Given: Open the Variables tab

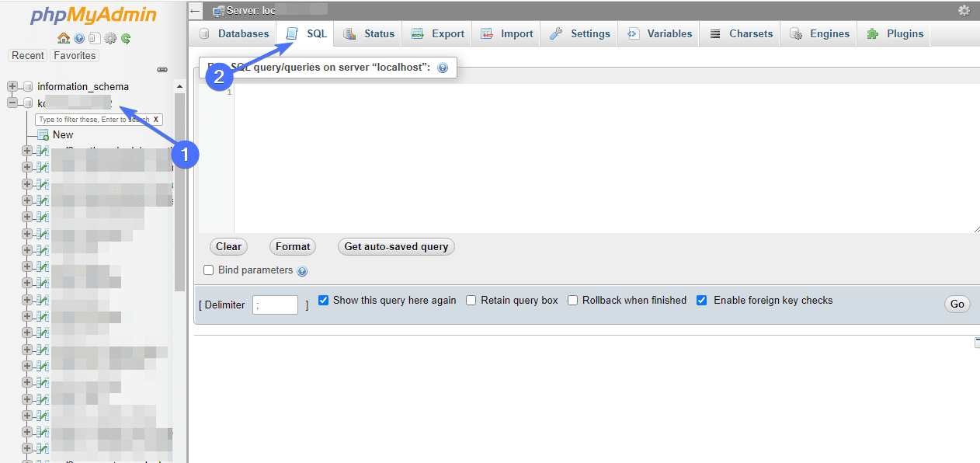Looking at the screenshot, I should [x=659, y=34].
